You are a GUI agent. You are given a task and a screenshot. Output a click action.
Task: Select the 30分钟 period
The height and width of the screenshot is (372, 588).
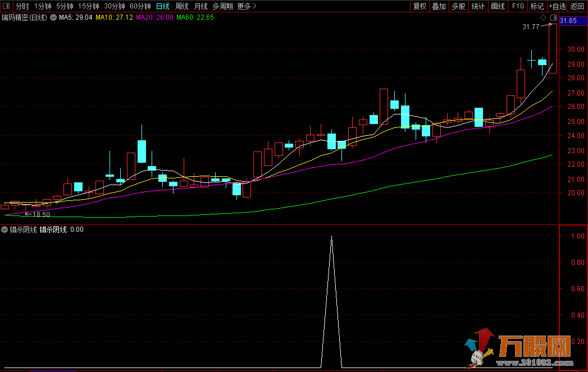click(x=115, y=6)
